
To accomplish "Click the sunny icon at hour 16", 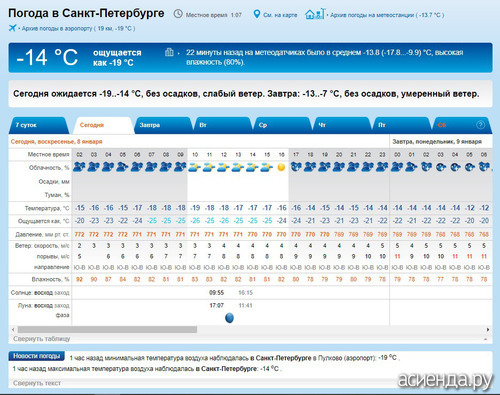I will pos(281,167).
